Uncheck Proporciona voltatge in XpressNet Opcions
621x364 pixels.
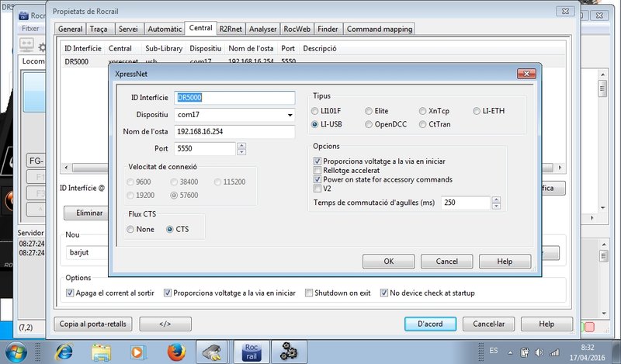(x=317, y=161)
